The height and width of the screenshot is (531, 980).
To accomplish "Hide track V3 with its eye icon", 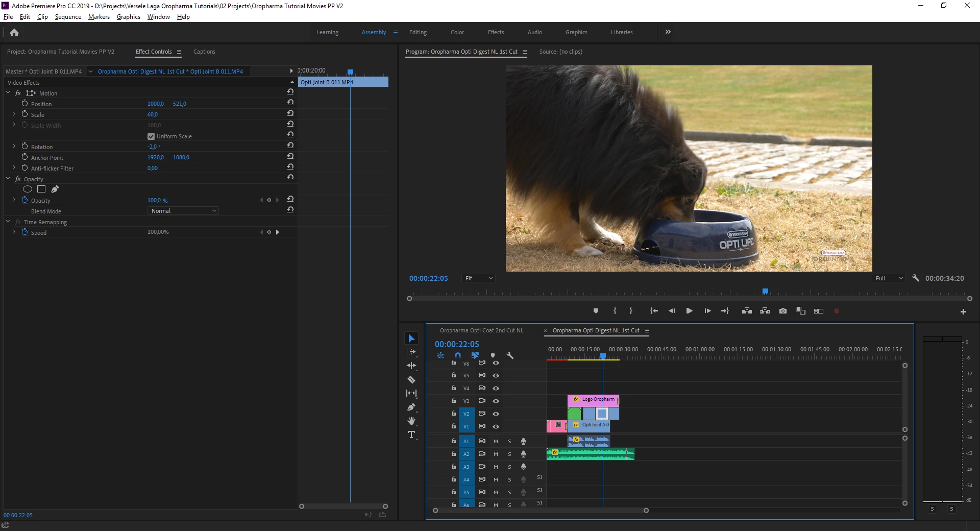I will pos(496,401).
